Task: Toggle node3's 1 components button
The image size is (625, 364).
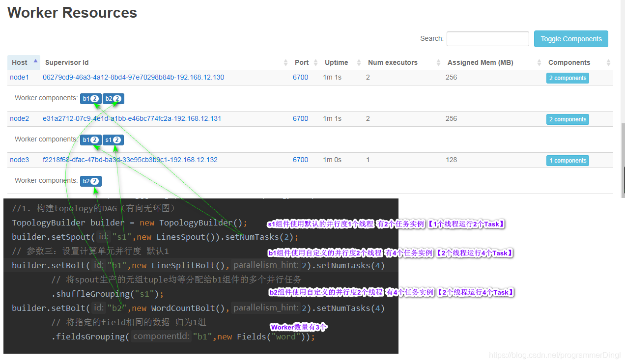Action: click(x=568, y=161)
